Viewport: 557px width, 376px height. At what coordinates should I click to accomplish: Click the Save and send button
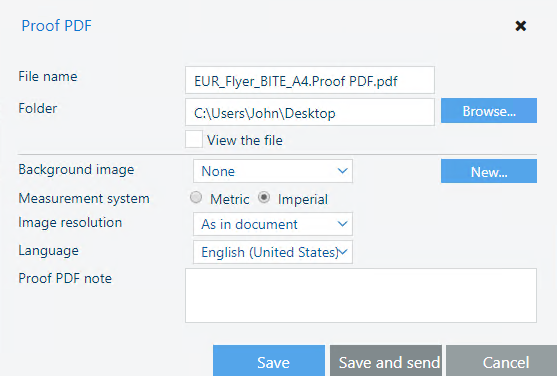point(386,361)
